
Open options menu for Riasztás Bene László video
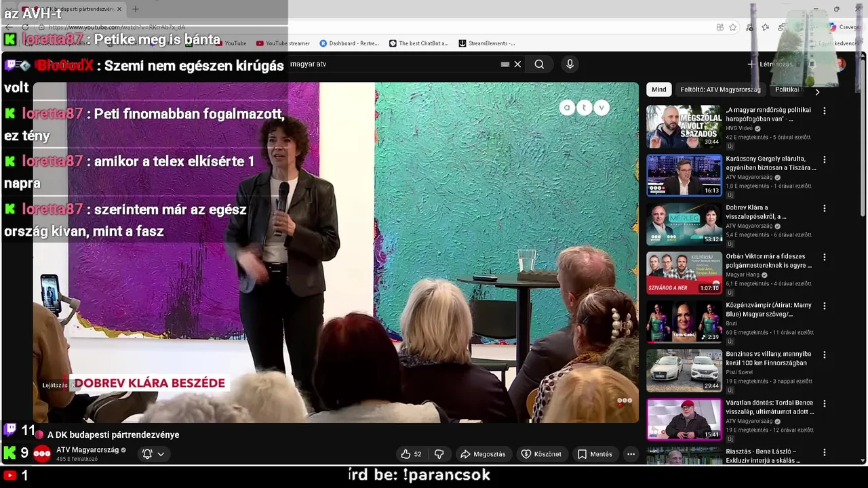[825, 452]
